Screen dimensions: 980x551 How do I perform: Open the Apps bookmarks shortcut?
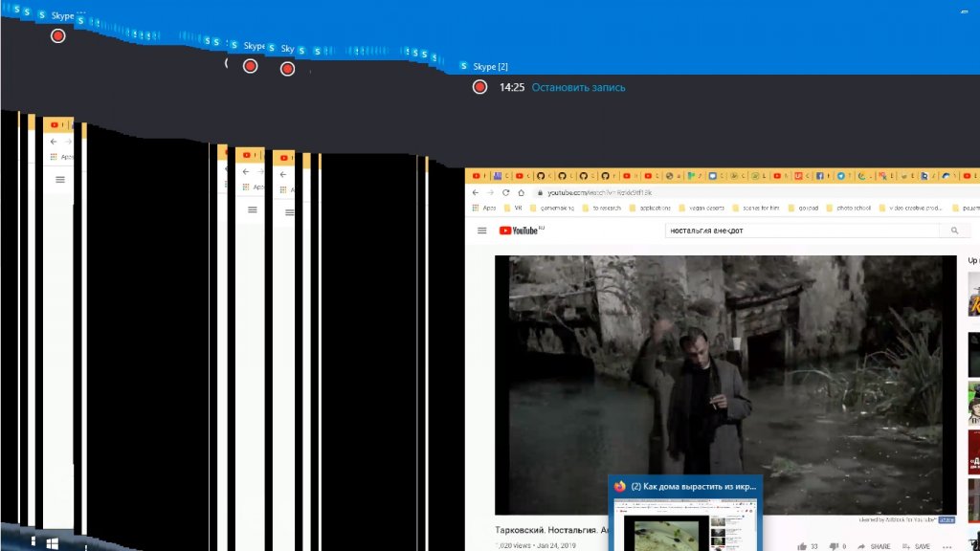pos(484,208)
